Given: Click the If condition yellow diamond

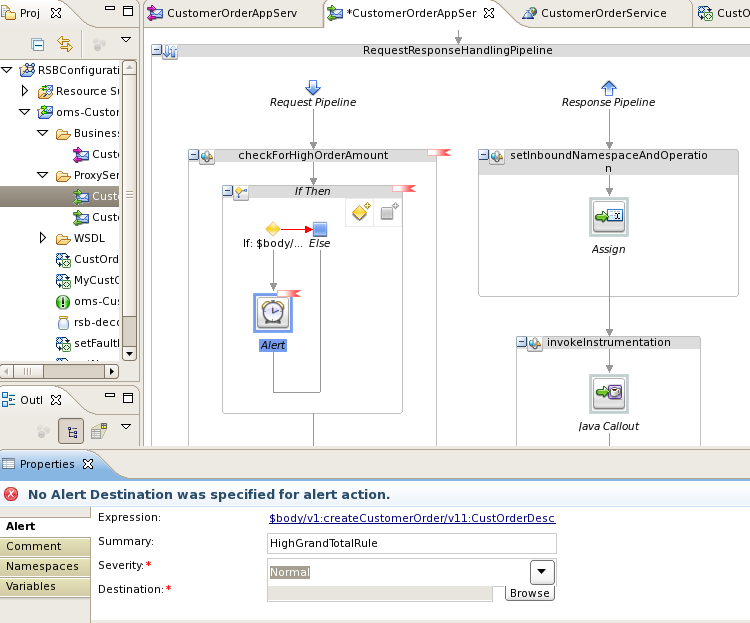Looking at the screenshot, I should tap(273, 229).
